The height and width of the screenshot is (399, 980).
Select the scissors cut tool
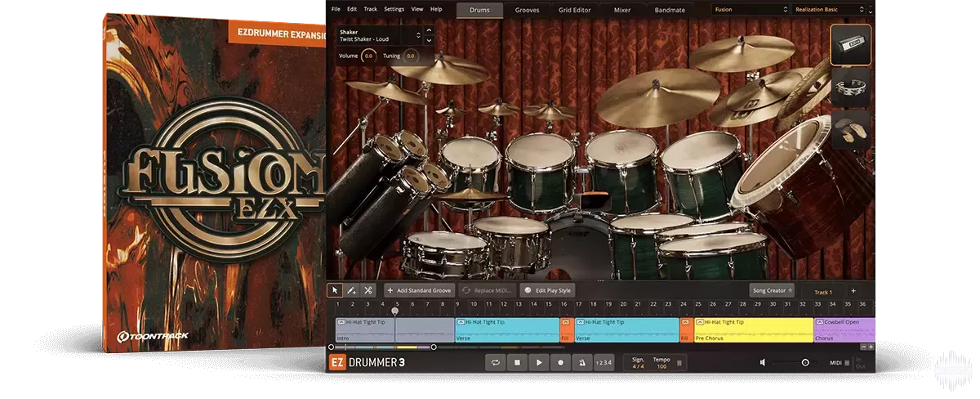368,290
